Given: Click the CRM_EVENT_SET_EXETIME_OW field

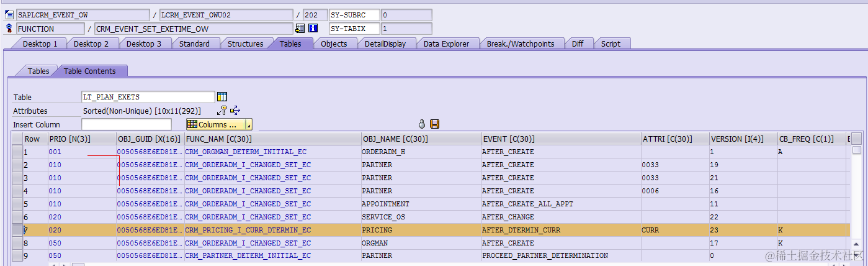Looking at the screenshot, I should [x=193, y=29].
